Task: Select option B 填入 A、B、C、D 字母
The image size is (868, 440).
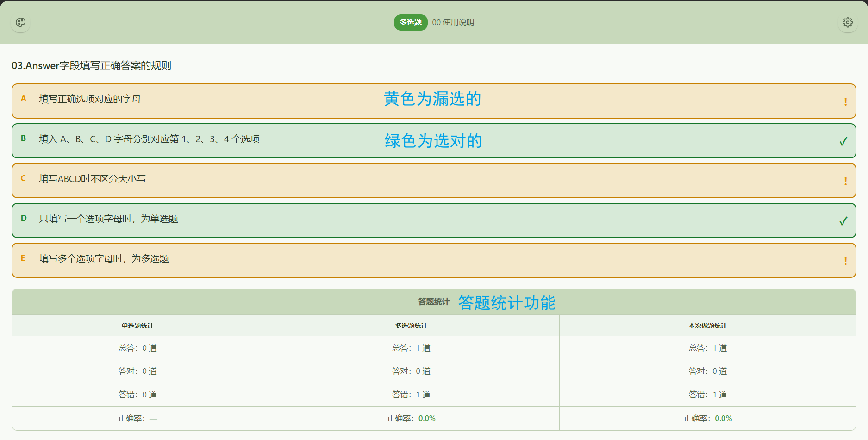Action: tap(434, 141)
